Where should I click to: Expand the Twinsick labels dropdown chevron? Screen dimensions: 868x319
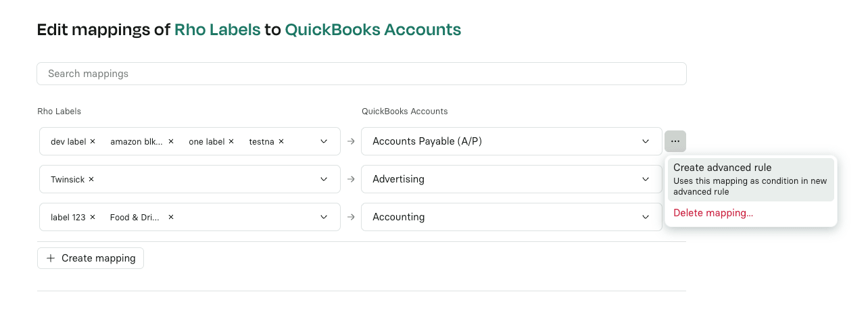(x=324, y=179)
